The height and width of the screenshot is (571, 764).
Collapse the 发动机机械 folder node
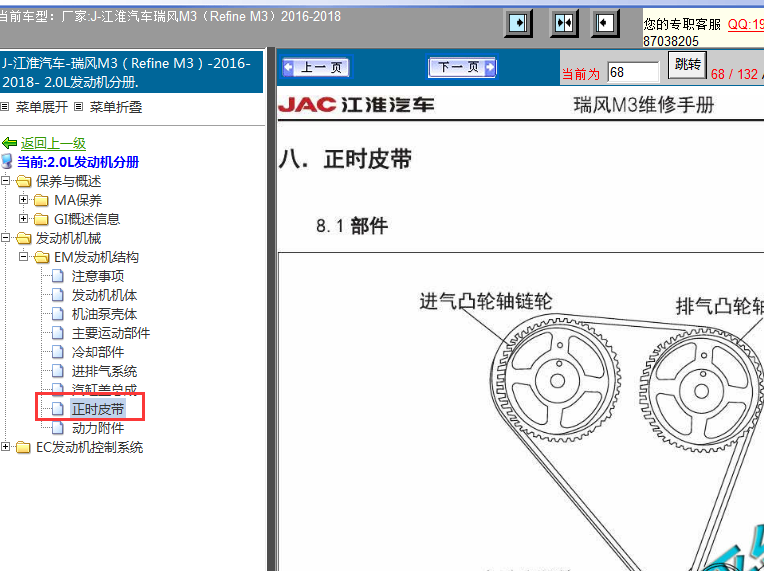(5, 238)
